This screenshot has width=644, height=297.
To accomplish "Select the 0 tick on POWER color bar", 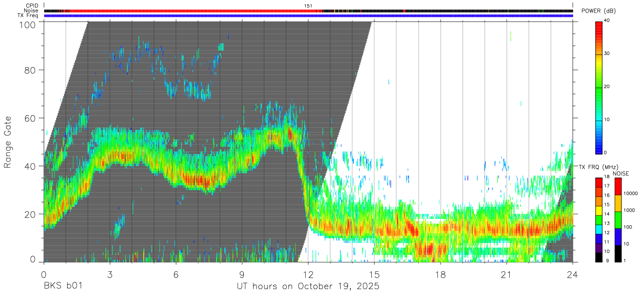I will pyautogui.click(x=606, y=152).
